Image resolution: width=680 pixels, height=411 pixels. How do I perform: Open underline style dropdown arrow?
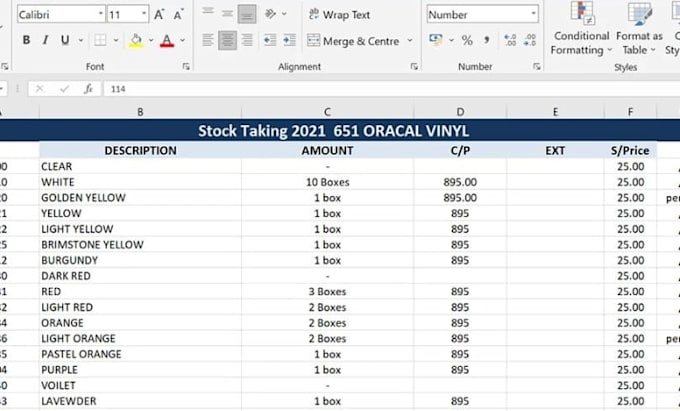click(x=81, y=40)
